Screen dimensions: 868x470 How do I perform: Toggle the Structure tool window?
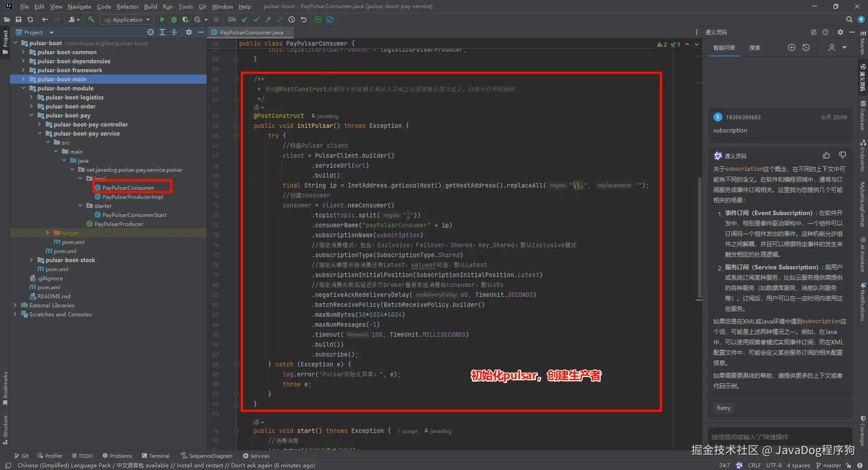[x=5, y=430]
